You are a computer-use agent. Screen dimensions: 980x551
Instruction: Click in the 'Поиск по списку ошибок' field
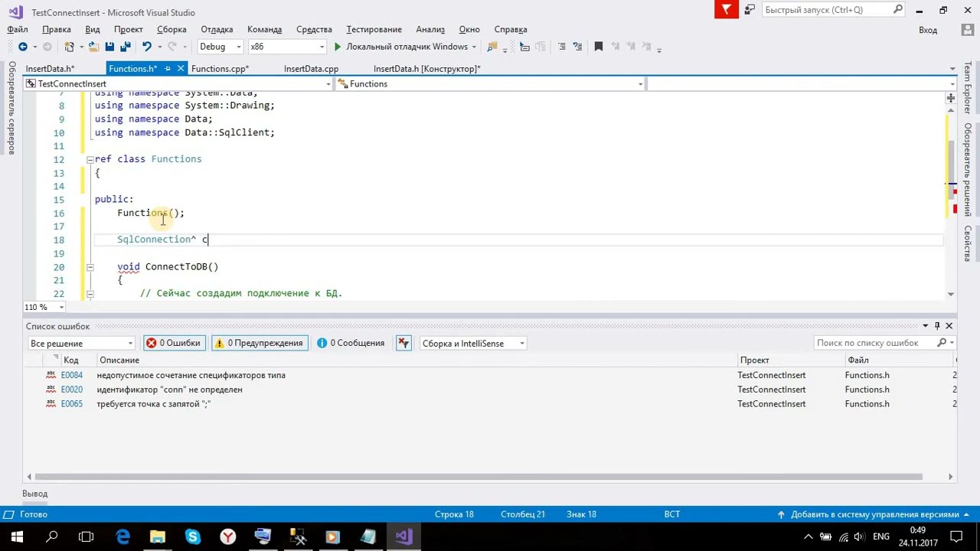pos(875,343)
